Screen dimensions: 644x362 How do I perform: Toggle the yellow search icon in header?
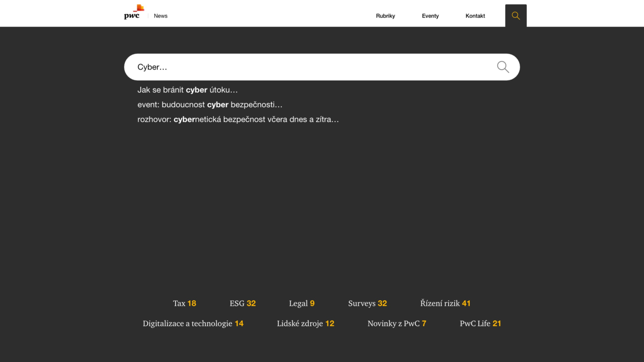[x=516, y=16]
